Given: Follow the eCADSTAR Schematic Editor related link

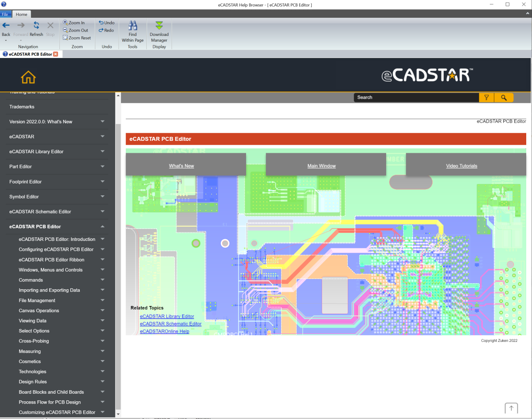Looking at the screenshot, I should 171,324.
